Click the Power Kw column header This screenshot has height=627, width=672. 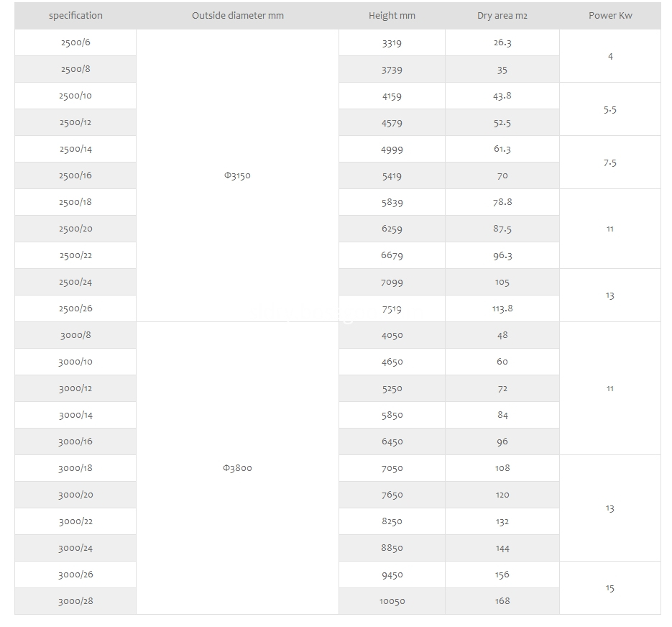[610, 16]
